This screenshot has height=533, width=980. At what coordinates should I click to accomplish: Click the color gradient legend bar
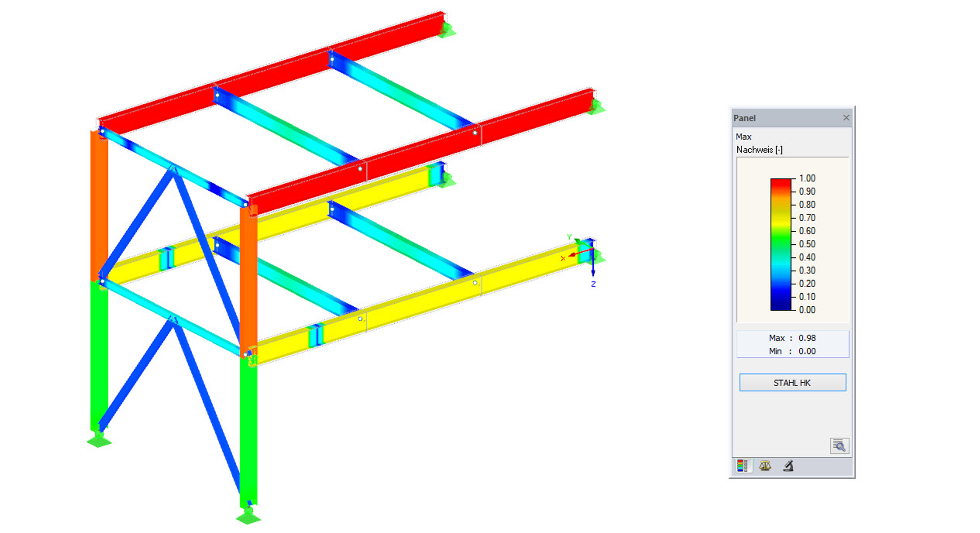781,244
